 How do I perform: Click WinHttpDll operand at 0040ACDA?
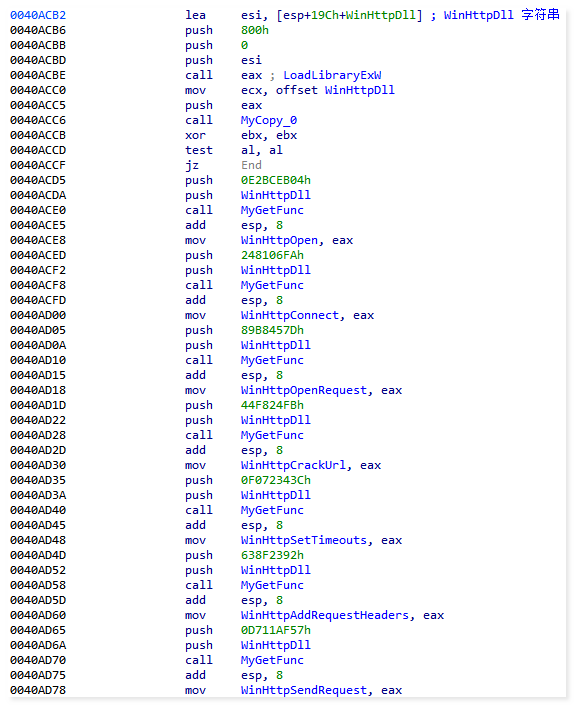(x=276, y=195)
